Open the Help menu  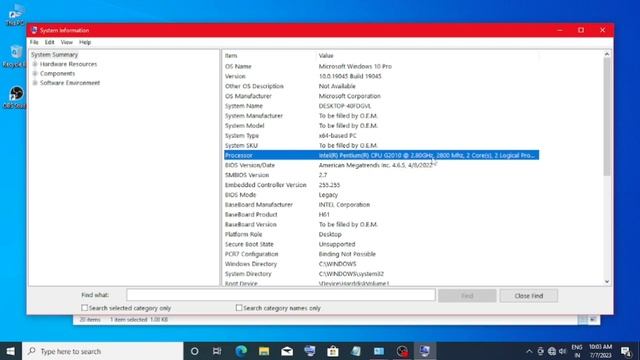coord(85,42)
